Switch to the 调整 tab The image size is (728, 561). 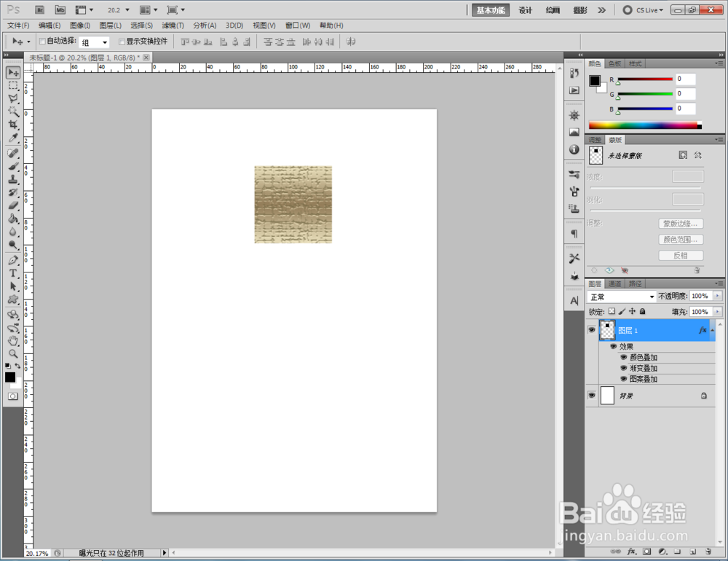click(x=595, y=140)
